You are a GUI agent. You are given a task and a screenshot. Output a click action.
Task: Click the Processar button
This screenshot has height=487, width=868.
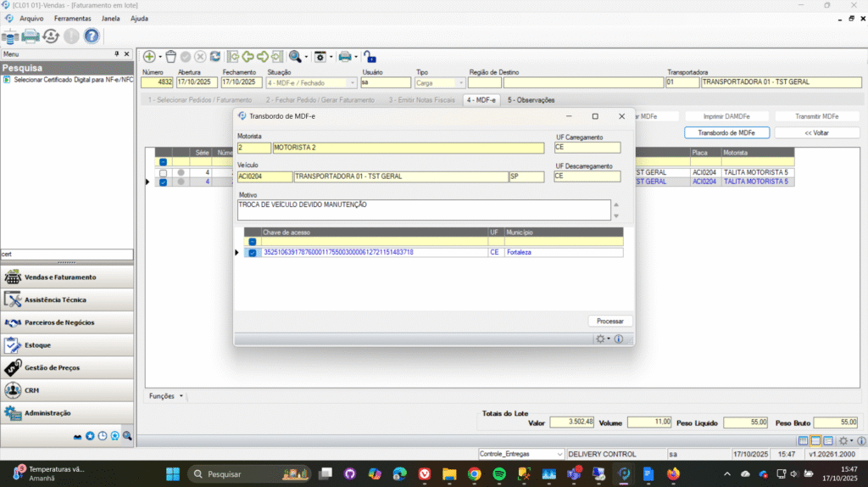click(609, 321)
